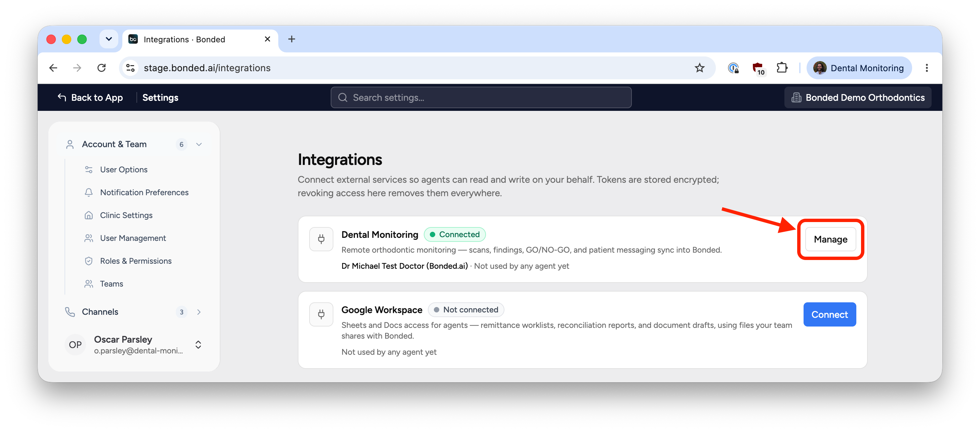The height and width of the screenshot is (432, 980).
Task: Open site information icon in address bar
Action: click(x=130, y=68)
